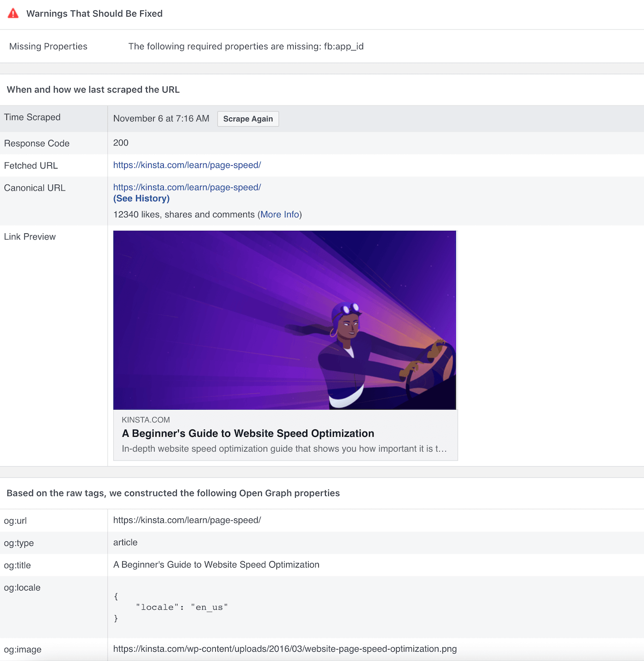
Task: Click the red warning triangle icon
Action: 12,13
